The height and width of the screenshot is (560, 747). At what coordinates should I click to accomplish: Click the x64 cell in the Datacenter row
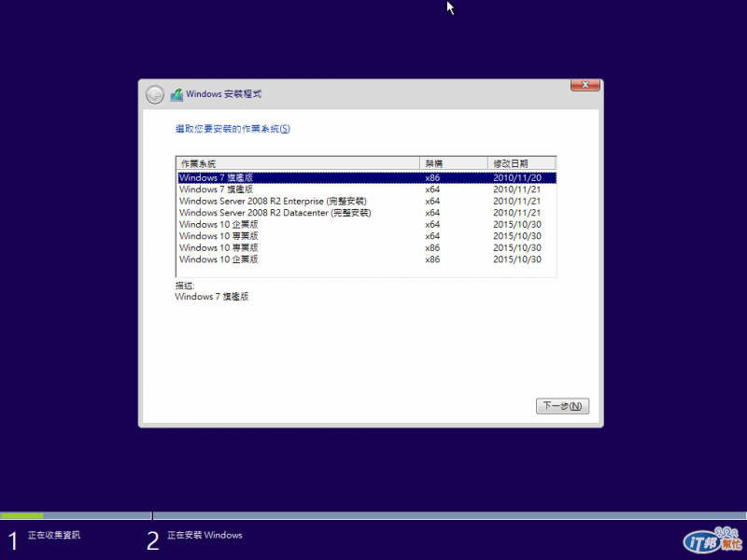click(432, 213)
